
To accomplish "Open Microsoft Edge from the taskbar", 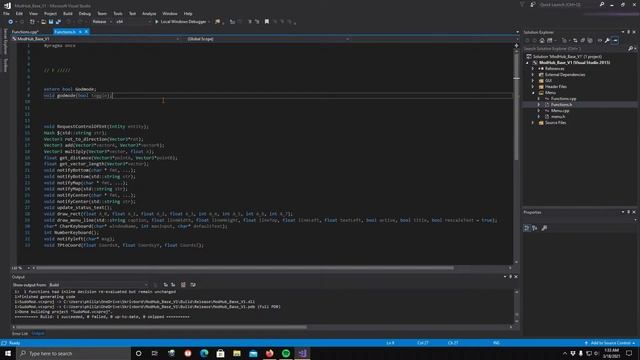I will 204,353.
